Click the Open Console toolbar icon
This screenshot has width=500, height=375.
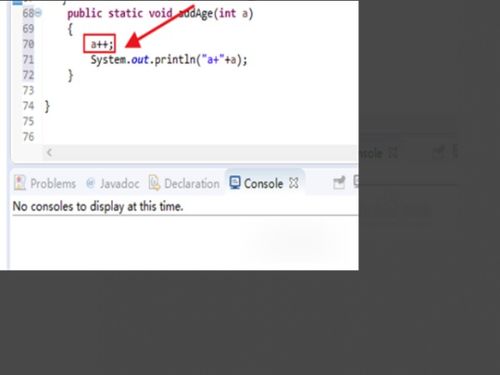(339, 183)
